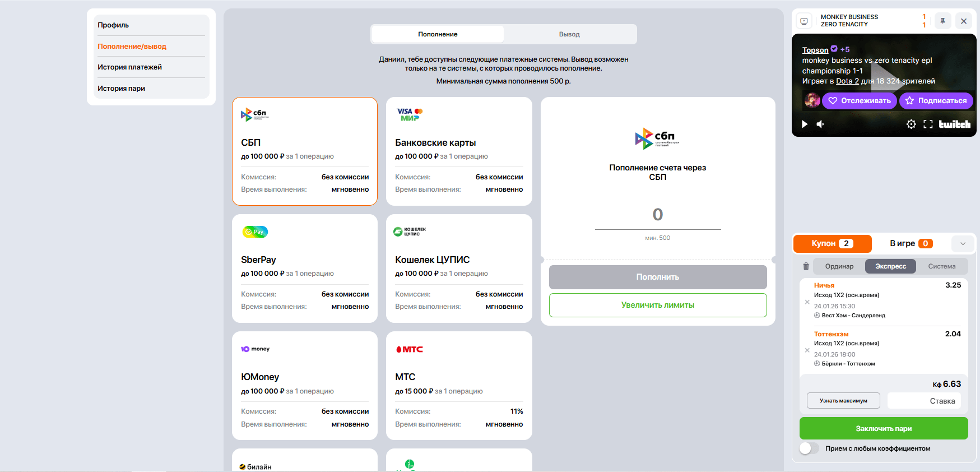Viewport: 980px width, 472px height.
Task: Select the Ординар bet type
Action: click(x=839, y=266)
